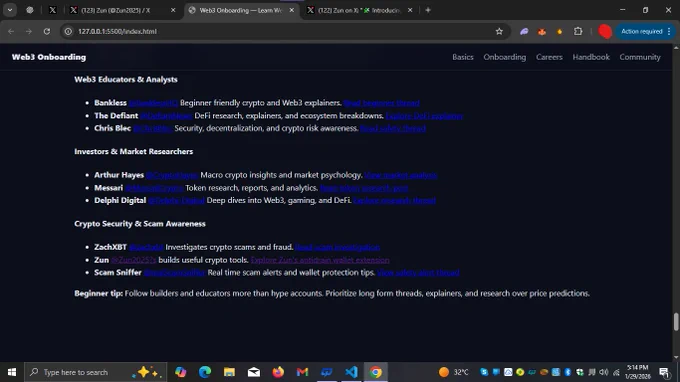Image resolution: width=680 pixels, height=382 pixels.
Task: Close the '(122) Zun on X' tab
Action: tap(410, 10)
